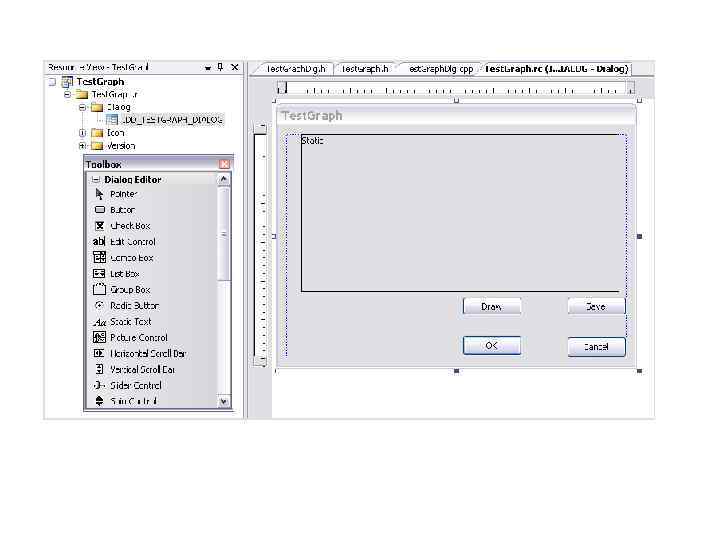Screen dimensions: 720x540
Task: Switch to the TestGraphDlg.cpp tab
Action: point(440,69)
